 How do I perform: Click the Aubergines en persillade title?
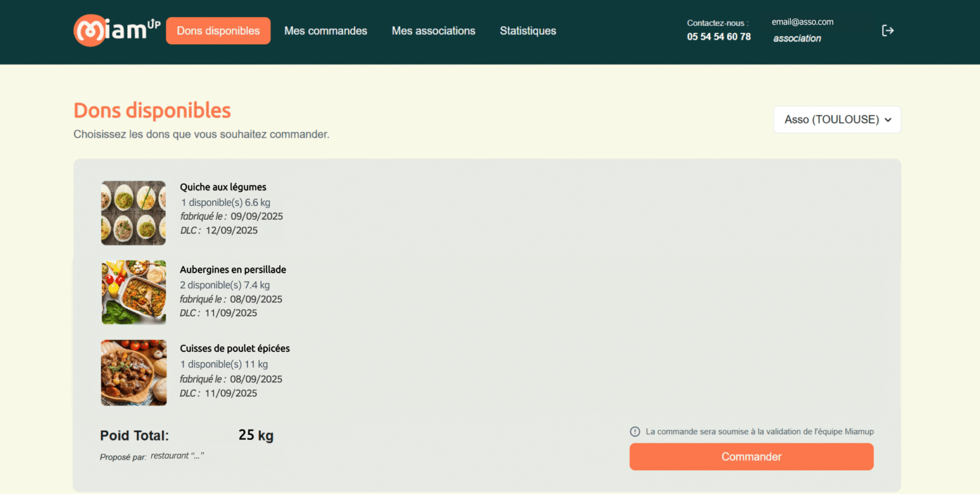pyautogui.click(x=233, y=269)
